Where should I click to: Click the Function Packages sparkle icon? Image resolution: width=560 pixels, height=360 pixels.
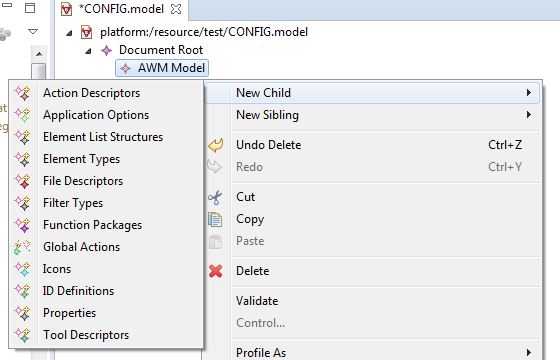[22, 225]
